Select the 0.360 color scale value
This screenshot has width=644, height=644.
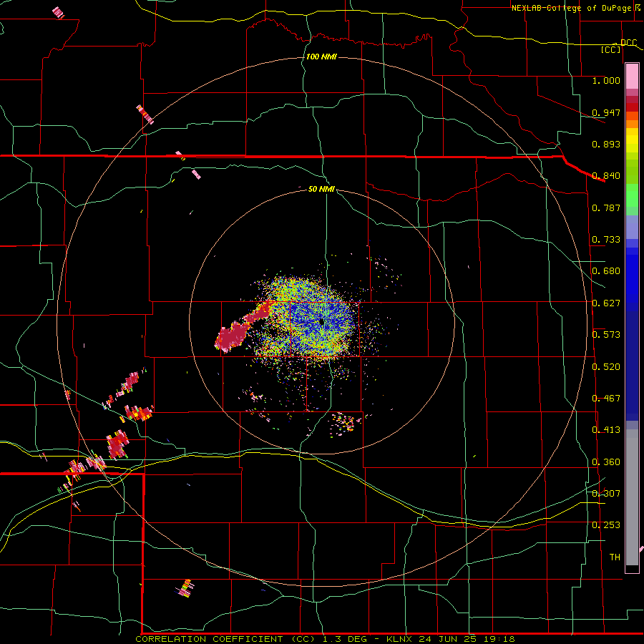pos(606,462)
